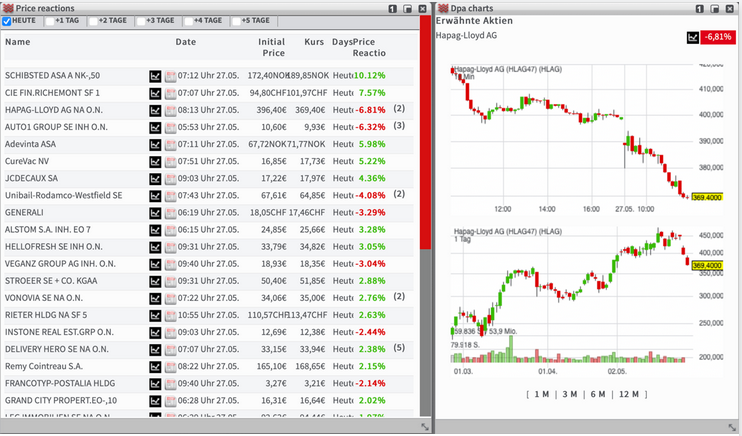Click the Hapag-Lloyd intraday chart
Viewport: 742px width, 436px height.
(587, 140)
